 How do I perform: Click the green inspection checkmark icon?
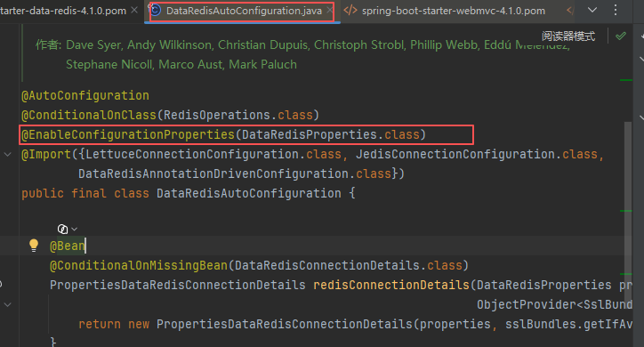(621, 36)
